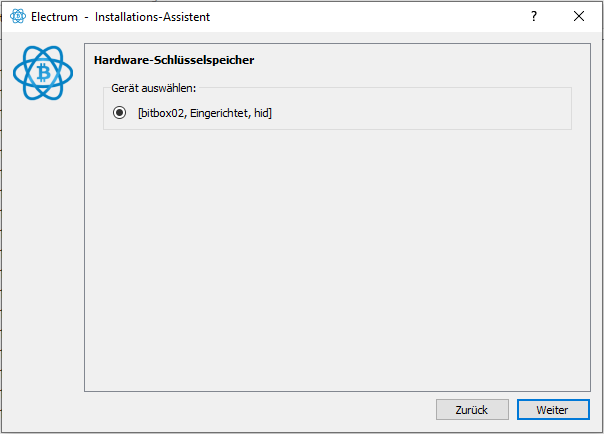Go back using the Zurück button
Viewport: 604px width, 434px height.
point(472,410)
